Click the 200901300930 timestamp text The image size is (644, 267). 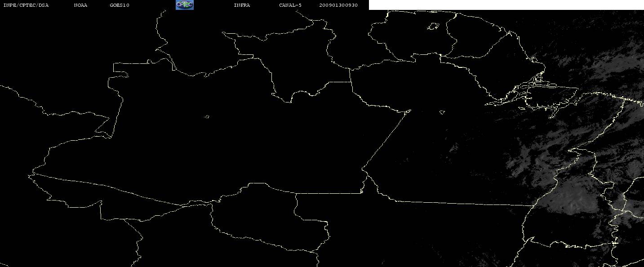[338, 5]
